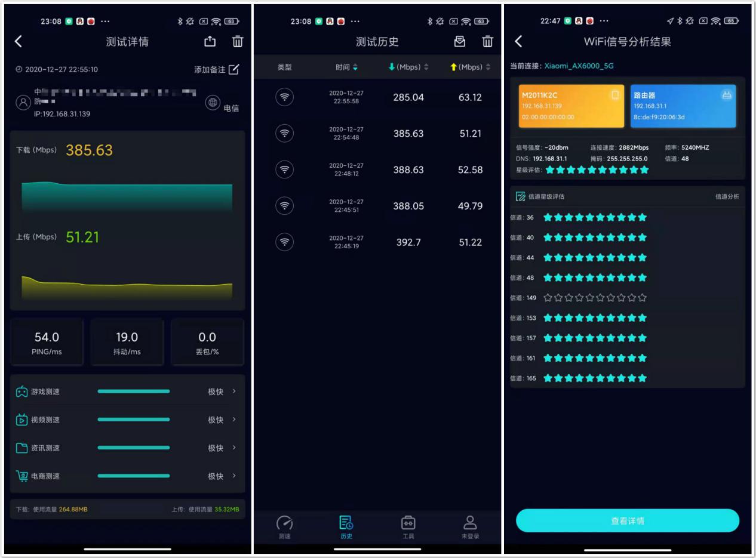
Task: Switch to the 测速 tab
Action: coord(284,526)
